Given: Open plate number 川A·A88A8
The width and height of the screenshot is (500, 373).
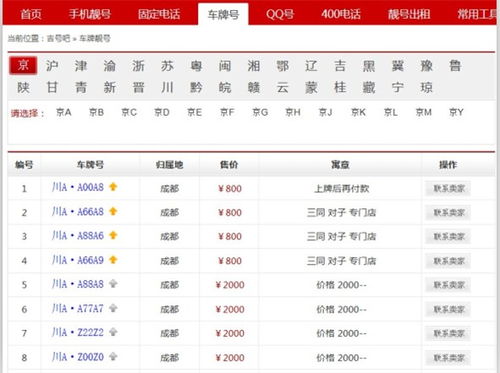Looking at the screenshot, I should click(78, 284).
